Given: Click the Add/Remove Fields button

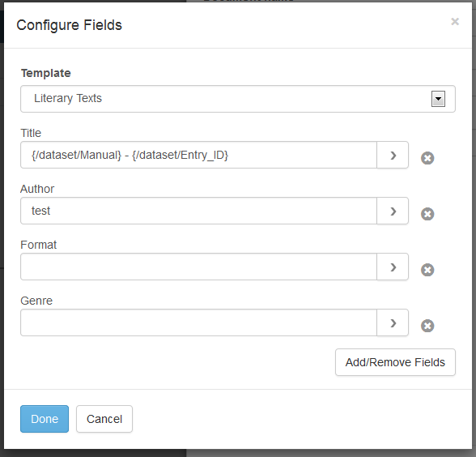Looking at the screenshot, I should pyautogui.click(x=395, y=362).
